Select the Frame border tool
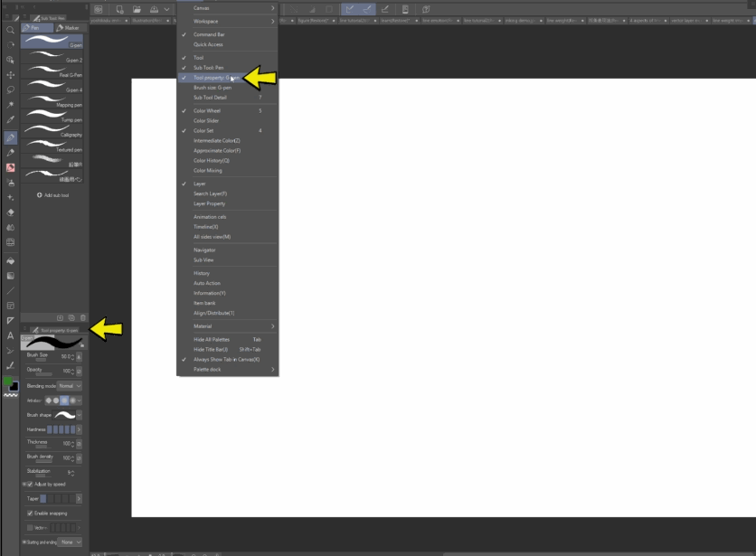Viewport: 756px width, 556px height. click(x=10, y=306)
